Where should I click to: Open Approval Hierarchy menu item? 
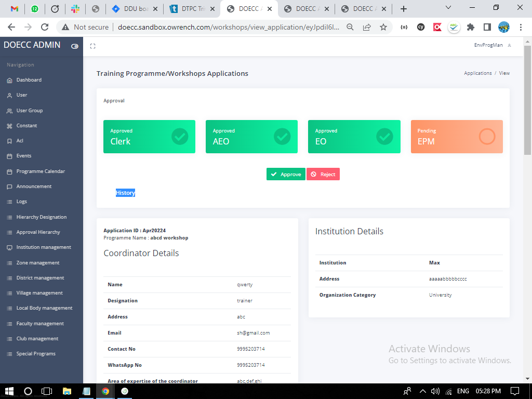(38, 232)
